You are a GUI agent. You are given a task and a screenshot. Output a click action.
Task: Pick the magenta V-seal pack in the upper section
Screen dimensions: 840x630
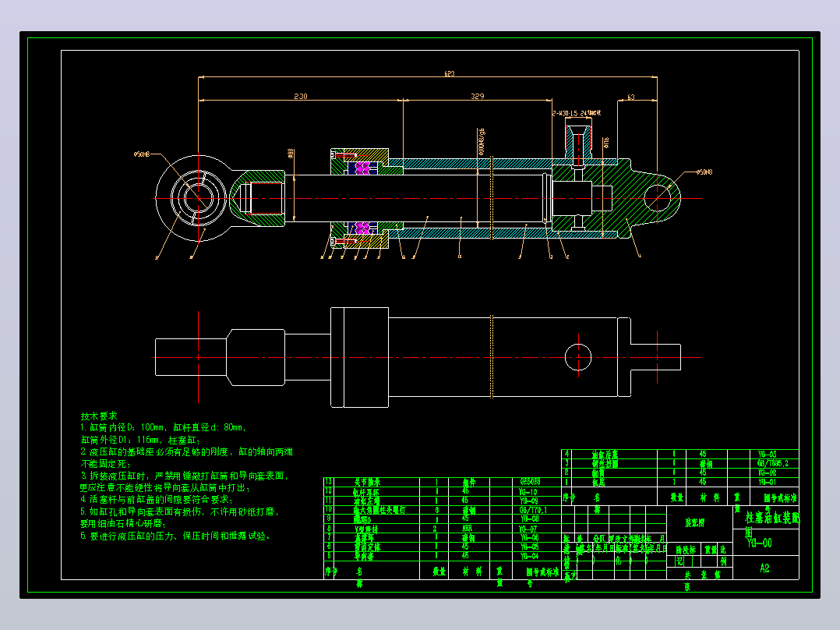[362, 168]
